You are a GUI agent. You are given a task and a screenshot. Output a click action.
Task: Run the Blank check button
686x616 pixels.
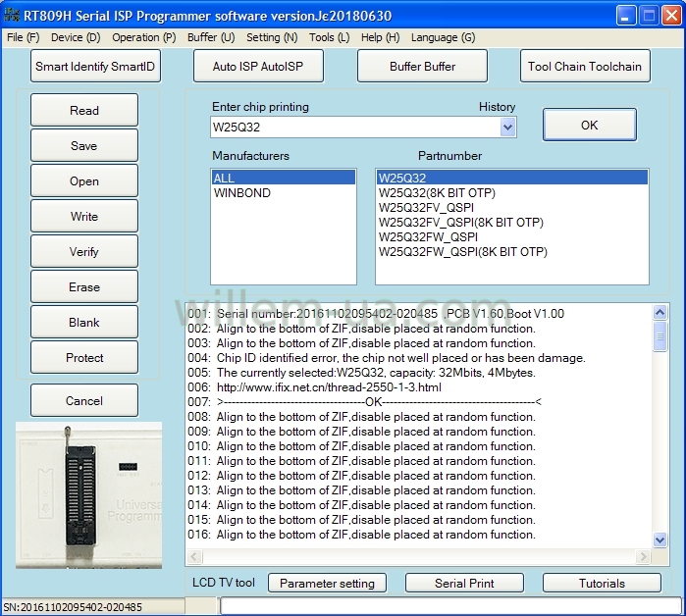(84, 322)
